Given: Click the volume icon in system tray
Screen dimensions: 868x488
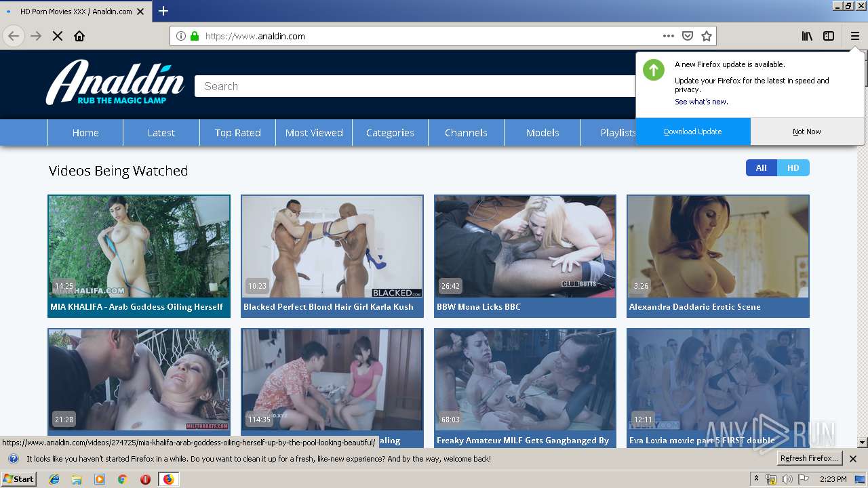Looking at the screenshot, I should (787, 479).
